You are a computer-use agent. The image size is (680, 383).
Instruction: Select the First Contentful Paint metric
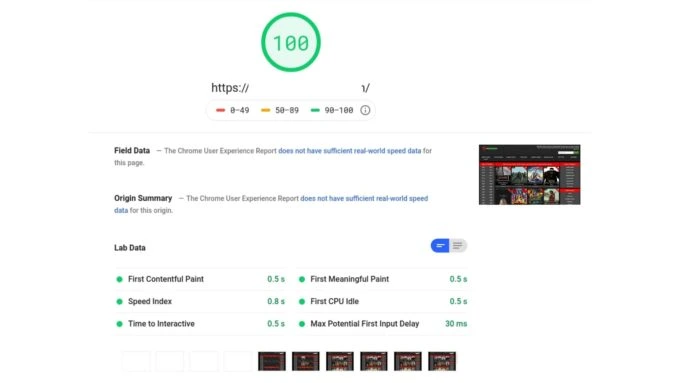(200, 279)
